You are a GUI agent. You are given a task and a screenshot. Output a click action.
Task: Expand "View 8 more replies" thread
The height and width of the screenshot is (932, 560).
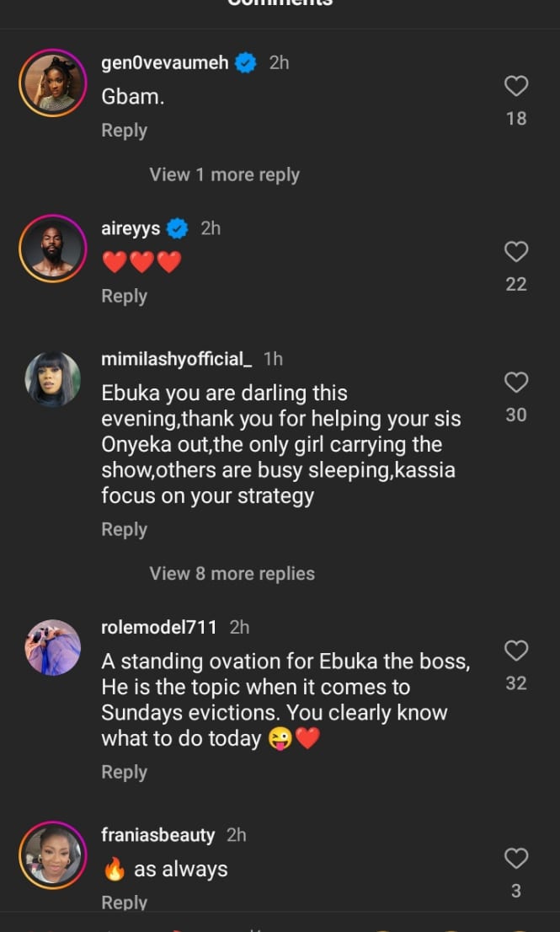coord(232,574)
